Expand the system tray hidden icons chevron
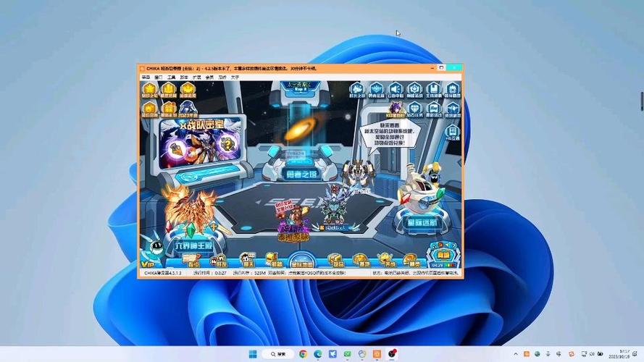Image resolution: width=644 pixels, height=362 pixels. (516, 354)
